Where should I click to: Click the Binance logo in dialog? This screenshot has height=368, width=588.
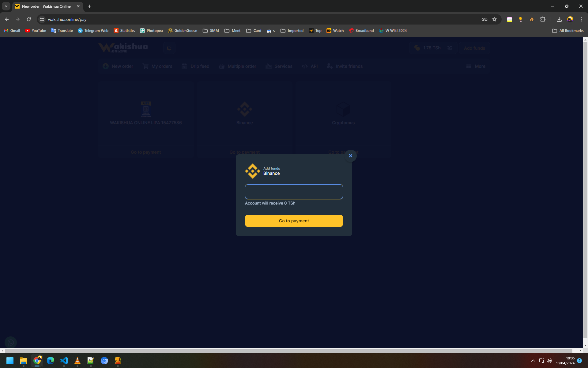click(252, 171)
